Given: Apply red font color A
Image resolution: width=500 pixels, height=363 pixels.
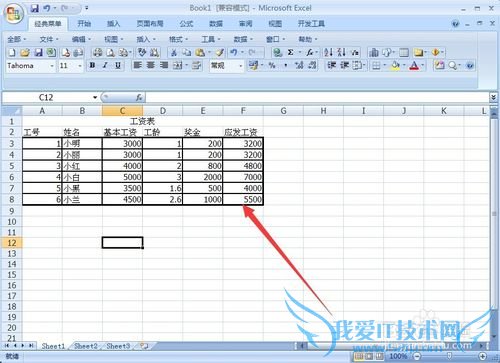Looking at the screenshot, I should (414, 65).
